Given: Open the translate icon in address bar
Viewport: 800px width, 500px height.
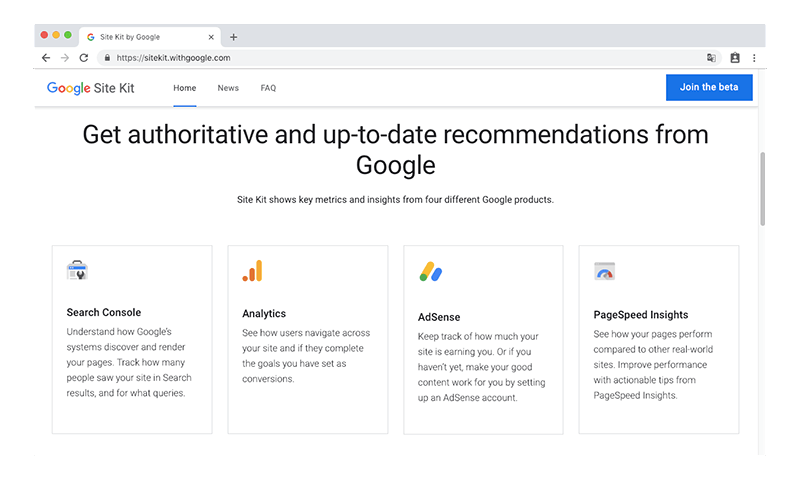Looking at the screenshot, I should point(711,58).
